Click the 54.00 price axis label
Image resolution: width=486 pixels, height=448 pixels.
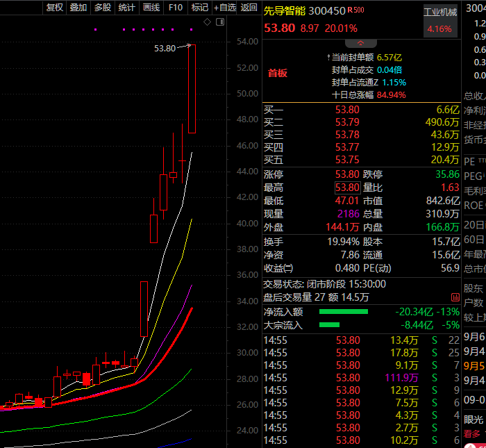click(x=247, y=42)
